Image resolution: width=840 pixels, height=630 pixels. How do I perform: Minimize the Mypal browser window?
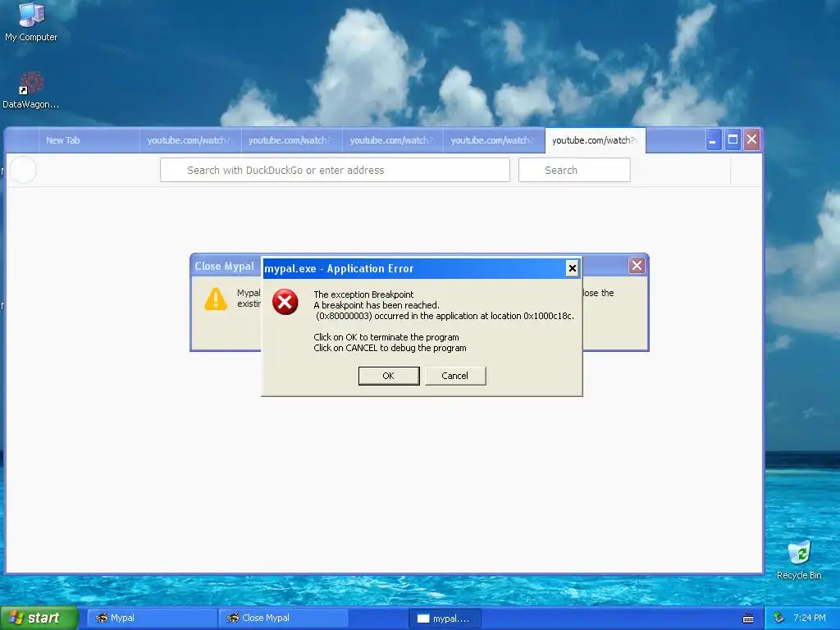[713, 139]
